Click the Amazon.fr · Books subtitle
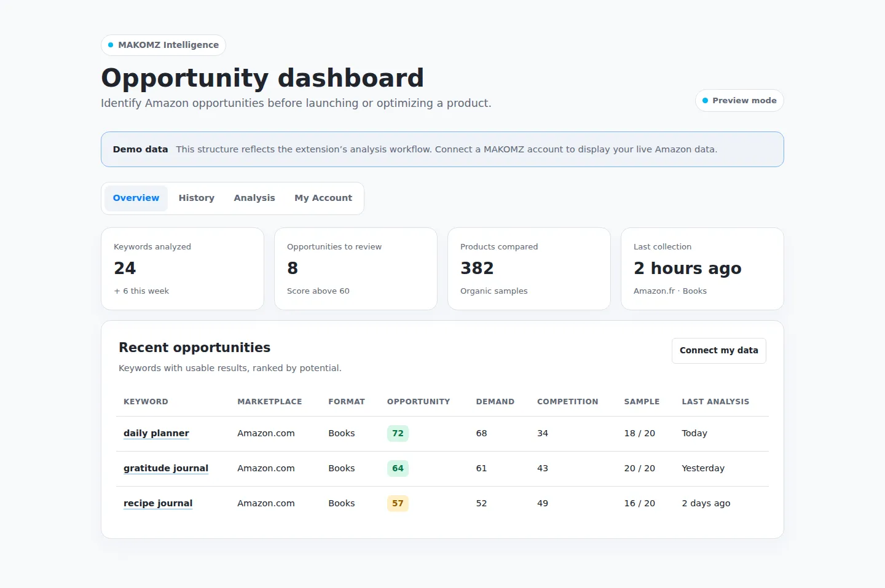Image resolution: width=885 pixels, height=588 pixels. [670, 291]
